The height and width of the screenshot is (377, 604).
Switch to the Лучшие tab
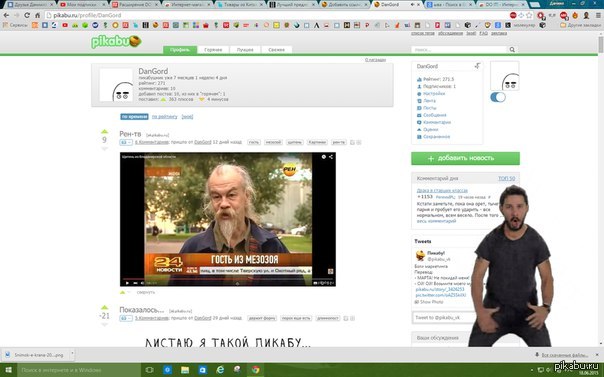[x=245, y=50]
